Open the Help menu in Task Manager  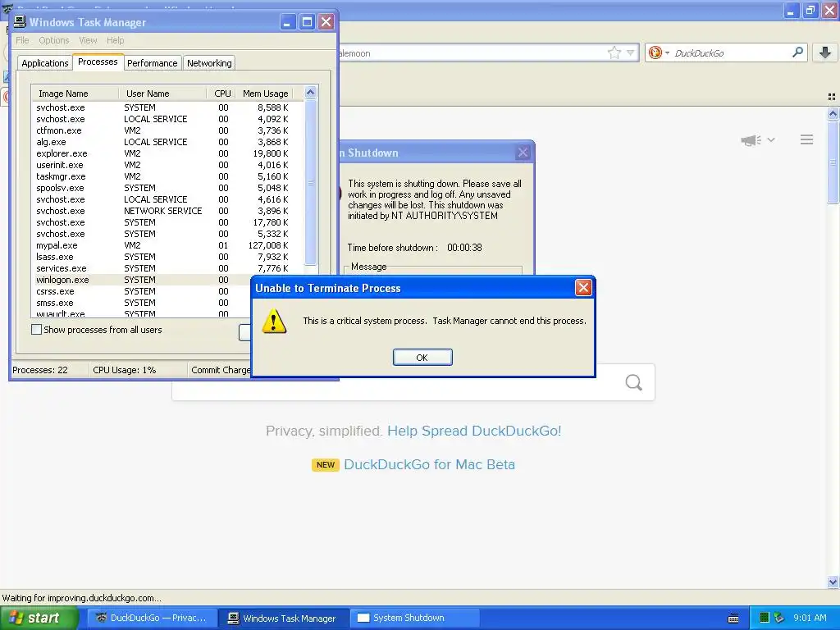[115, 40]
